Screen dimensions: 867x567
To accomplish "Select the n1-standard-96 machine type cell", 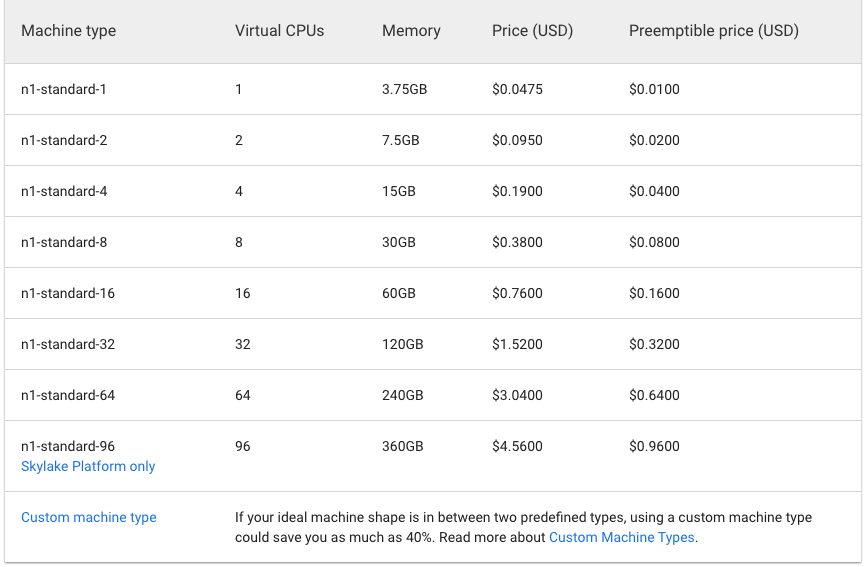I will click(68, 446).
